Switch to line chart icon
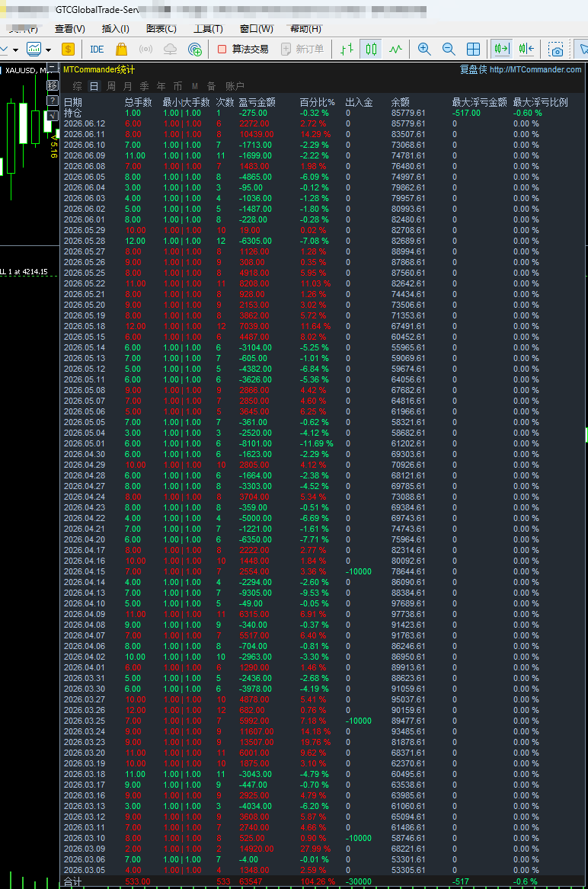Screen dimensions: 588x889 396,50
